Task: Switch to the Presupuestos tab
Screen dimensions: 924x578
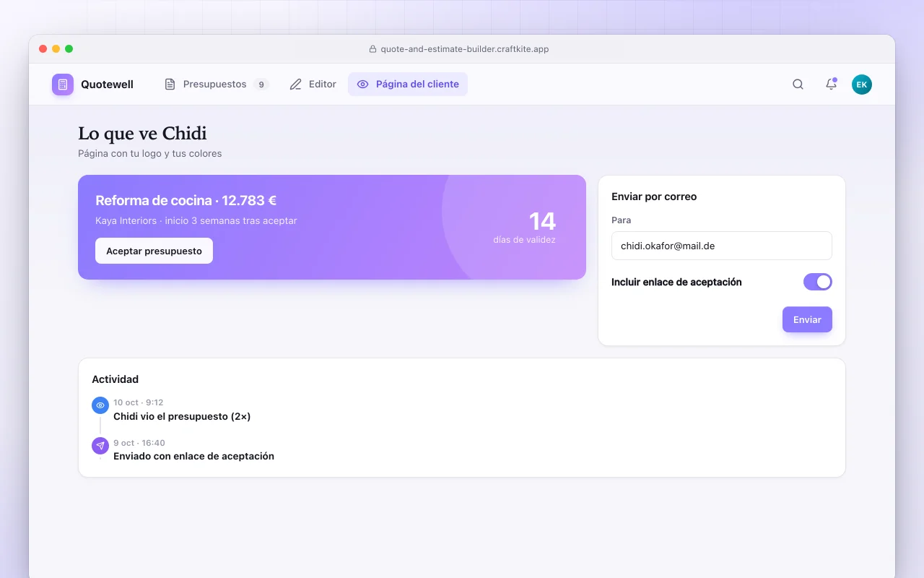Action: pos(216,85)
